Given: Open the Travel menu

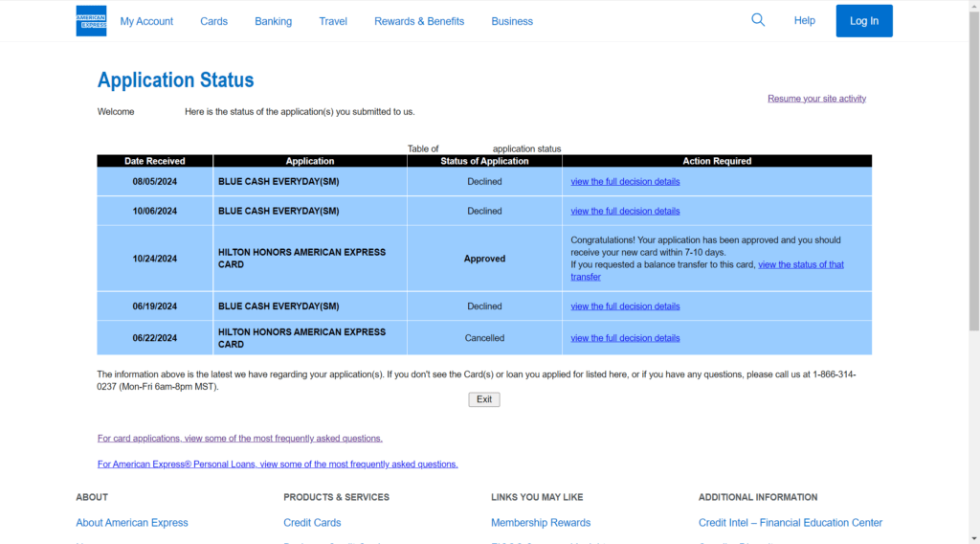Looking at the screenshot, I should point(333,21).
